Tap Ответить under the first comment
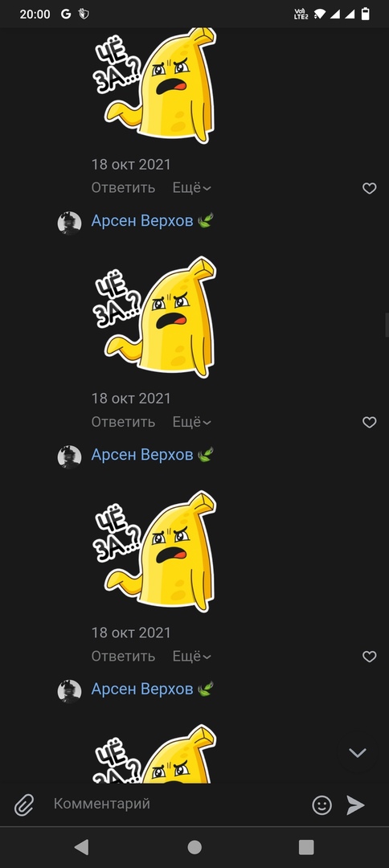Image resolution: width=389 pixels, height=868 pixels. pos(124,187)
